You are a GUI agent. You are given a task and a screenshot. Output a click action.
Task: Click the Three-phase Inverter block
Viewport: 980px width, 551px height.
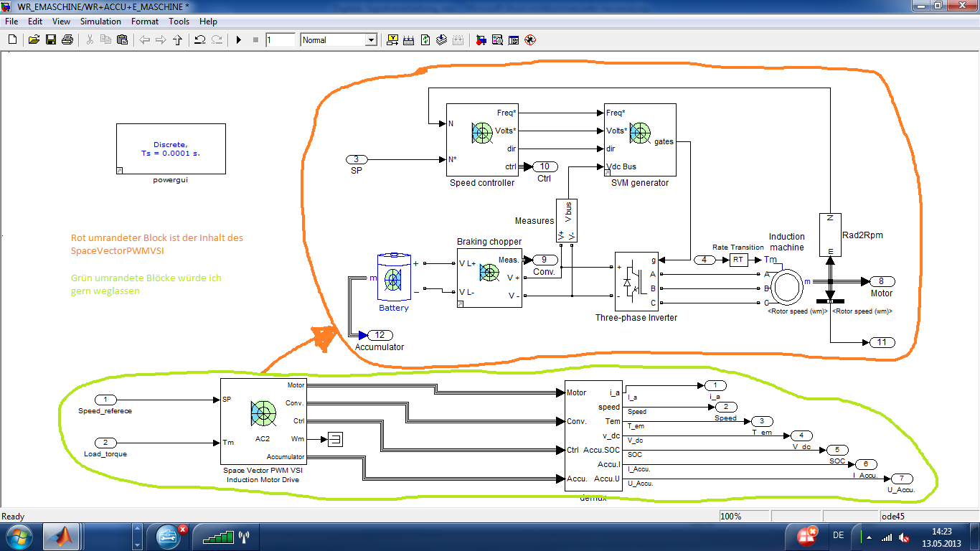(636, 281)
